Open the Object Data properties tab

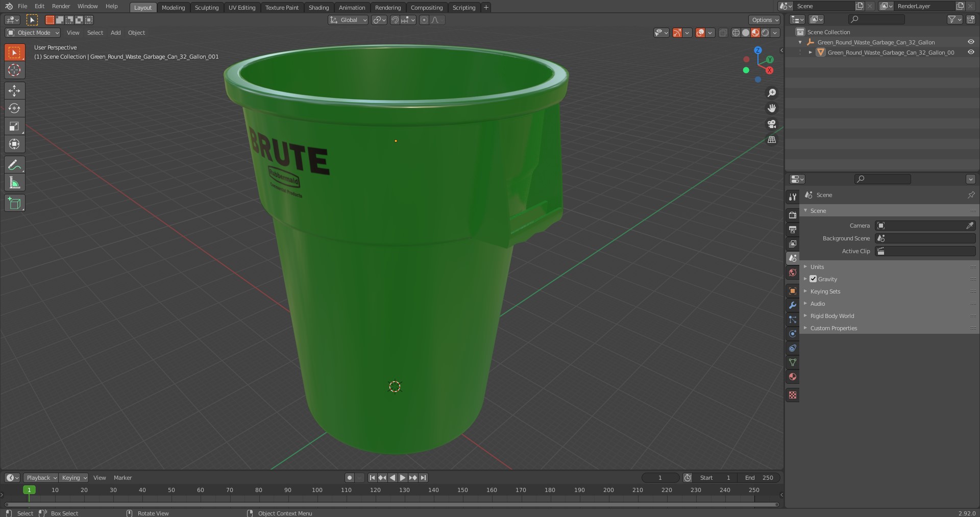point(793,362)
